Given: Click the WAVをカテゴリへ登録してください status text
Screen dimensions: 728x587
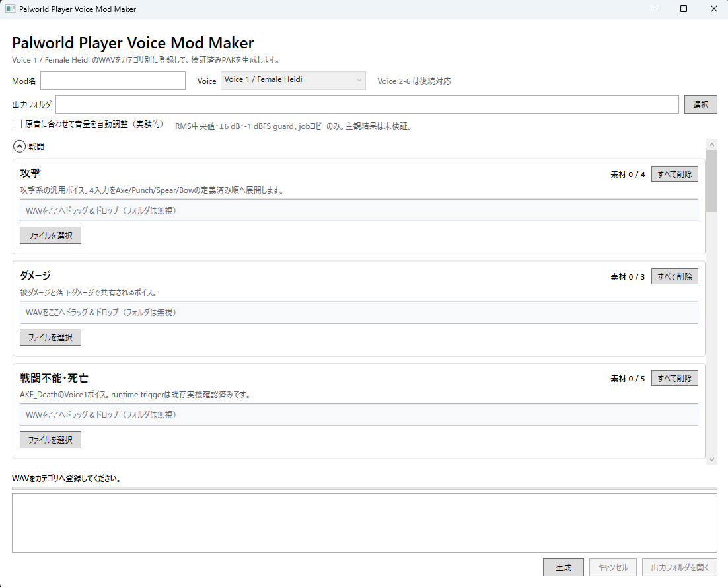Looking at the screenshot, I should coord(67,479).
